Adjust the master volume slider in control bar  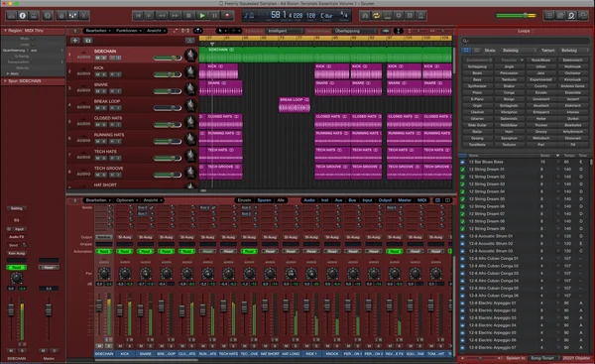517,16
